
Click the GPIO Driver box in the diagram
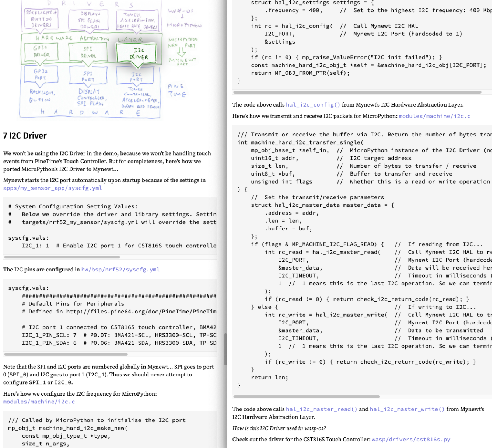tap(41, 52)
